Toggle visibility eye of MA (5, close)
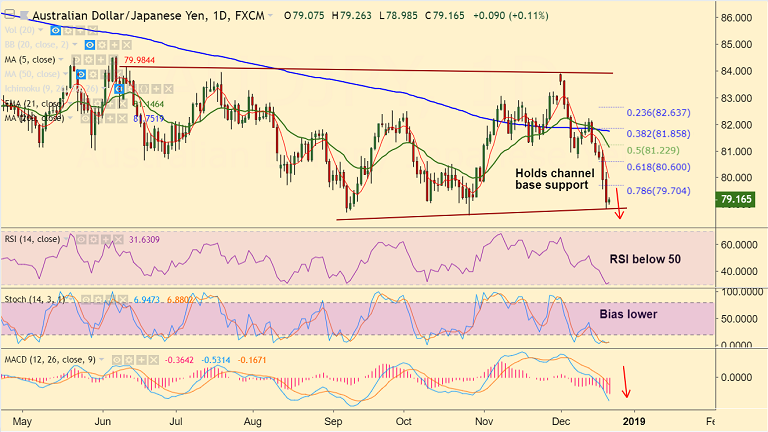Image resolution: width=768 pixels, height=432 pixels. click(76, 60)
